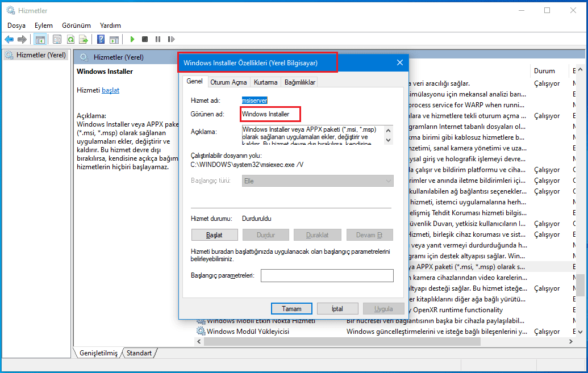Click the Restart Service toolbar icon
The width and height of the screenshot is (588, 373).
(171, 39)
